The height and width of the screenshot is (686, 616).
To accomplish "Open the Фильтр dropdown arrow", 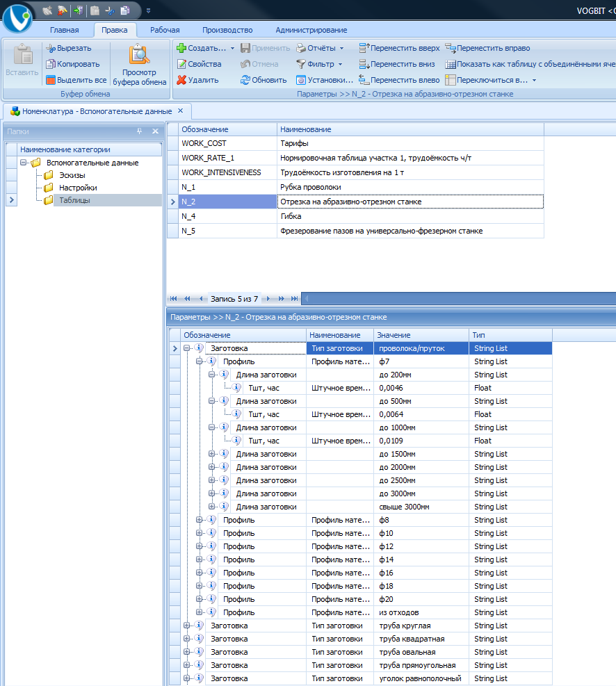I will pos(341,65).
